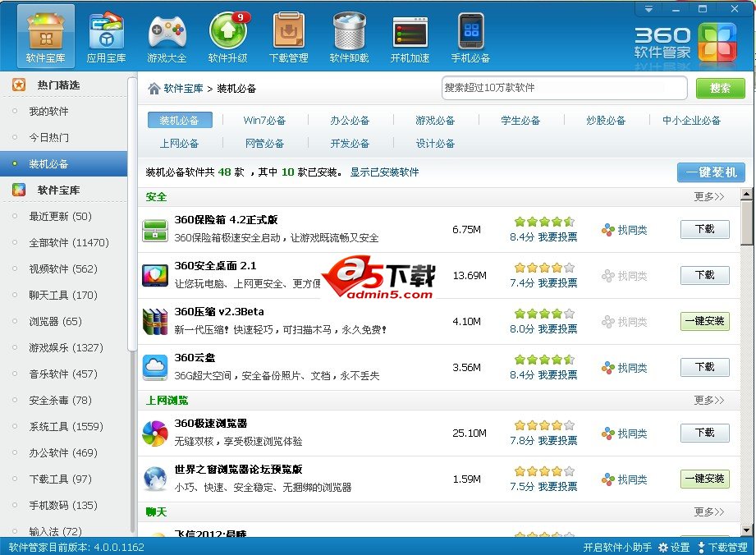The image size is (756, 555).
Task: Click the 360安全桌面 app icon
Action: (x=155, y=276)
